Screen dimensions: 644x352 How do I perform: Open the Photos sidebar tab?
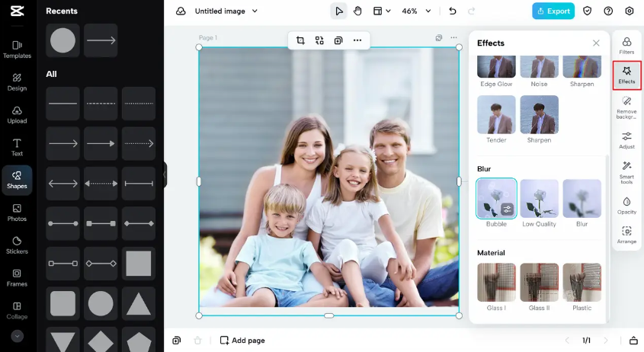pyautogui.click(x=17, y=213)
